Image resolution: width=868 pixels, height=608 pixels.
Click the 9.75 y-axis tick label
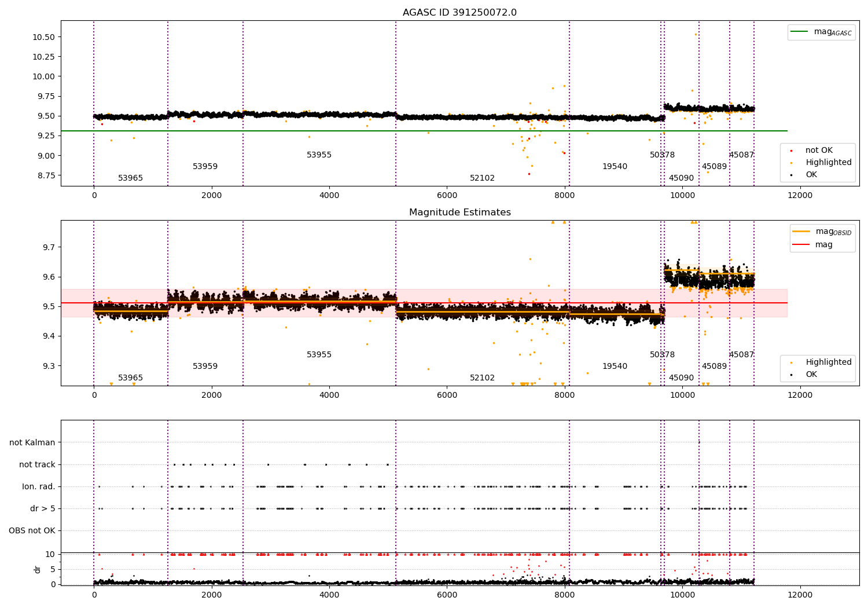[46, 96]
